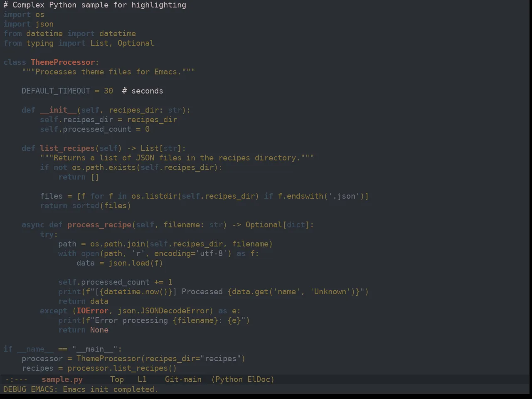Screen dimensions: 532x399
Task: Click 'datetime.now()' in the print f-string
Action: pyautogui.click(x=136, y=292)
